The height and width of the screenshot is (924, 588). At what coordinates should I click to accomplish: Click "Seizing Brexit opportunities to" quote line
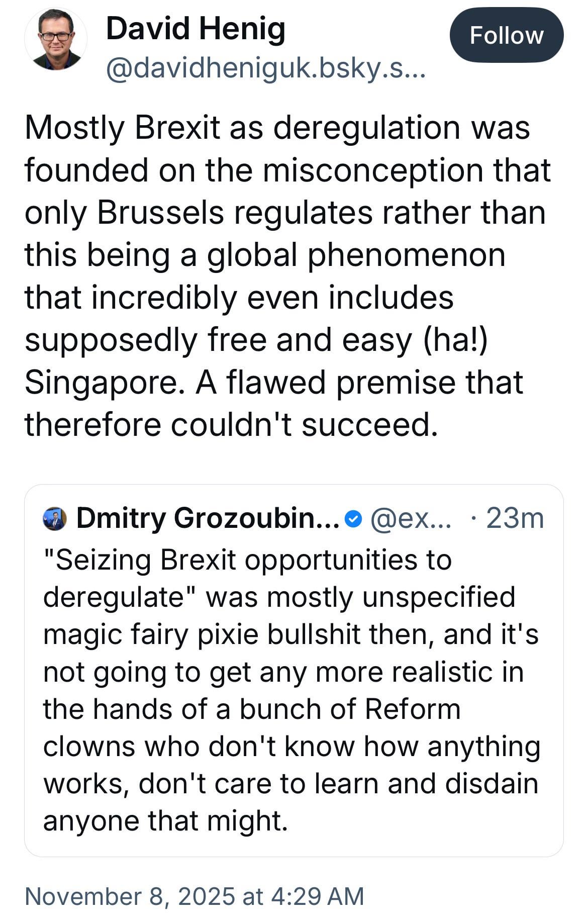(247, 560)
